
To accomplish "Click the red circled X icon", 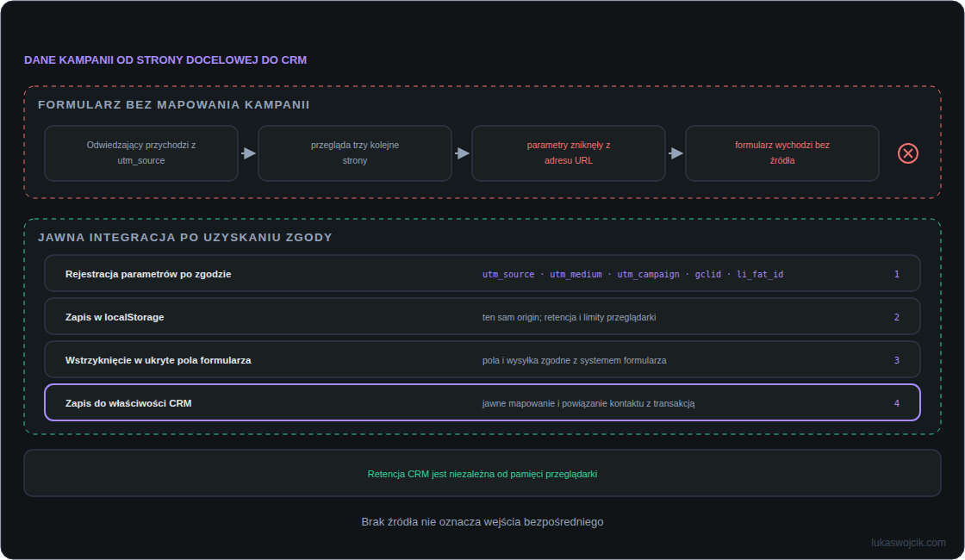I will click(908, 153).
